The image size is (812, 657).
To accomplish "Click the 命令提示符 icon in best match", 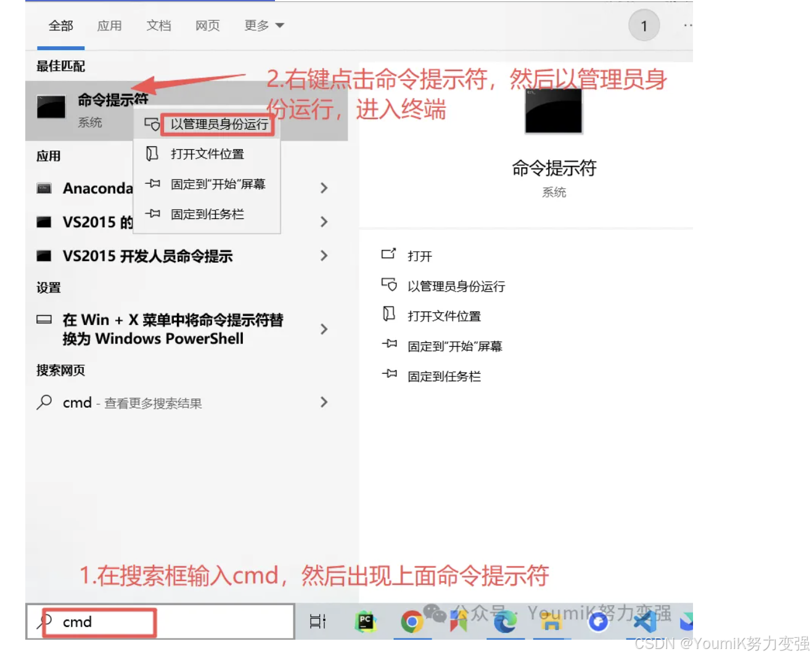I will pyautogui.click(x=51, y=107).
